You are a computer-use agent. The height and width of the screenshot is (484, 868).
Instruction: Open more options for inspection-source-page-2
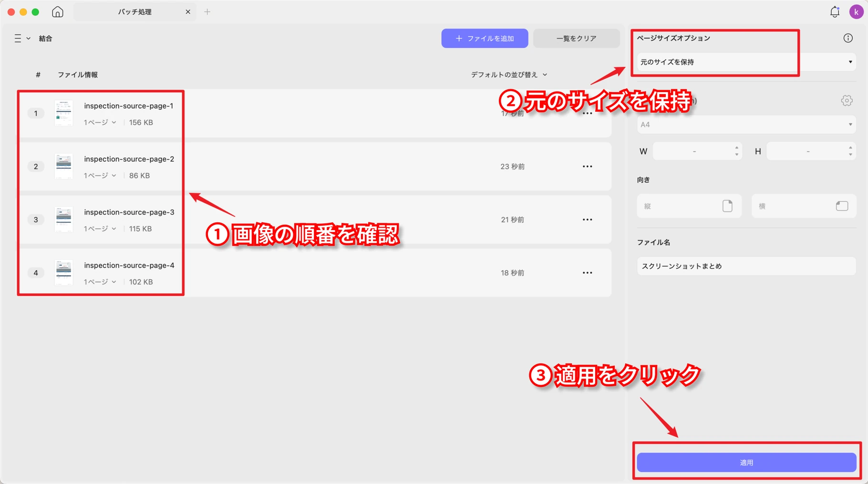tap(587, 167)
